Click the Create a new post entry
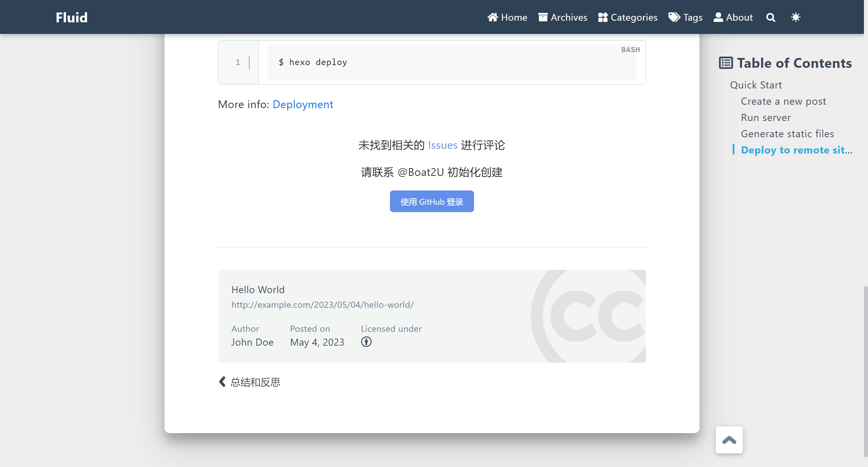The height and width of the screenshot is (467, 868). (784, 101)
